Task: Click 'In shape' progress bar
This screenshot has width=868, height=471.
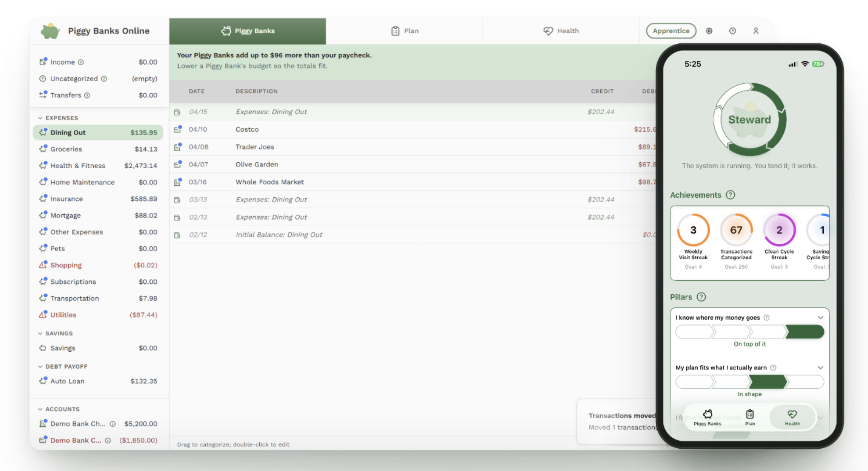Action: [750, 382]
